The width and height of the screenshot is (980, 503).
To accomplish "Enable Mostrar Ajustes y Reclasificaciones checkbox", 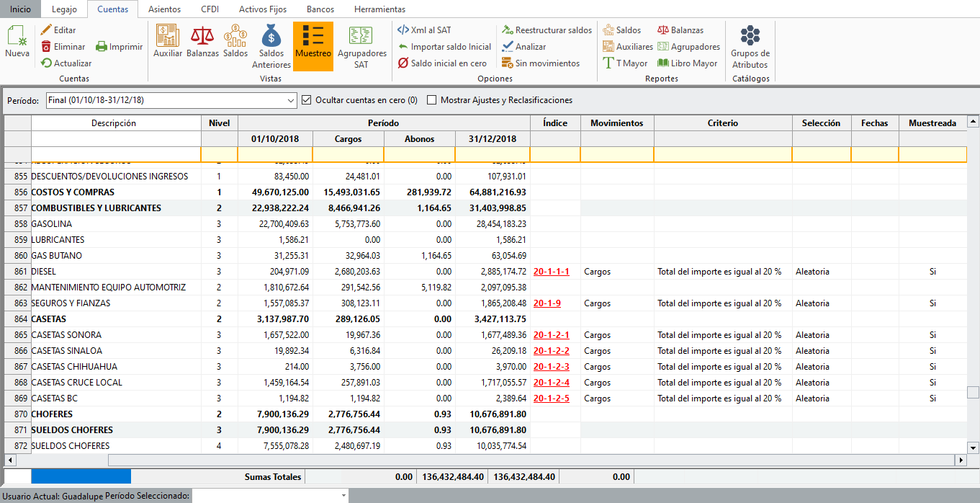I will pos(432,100).
